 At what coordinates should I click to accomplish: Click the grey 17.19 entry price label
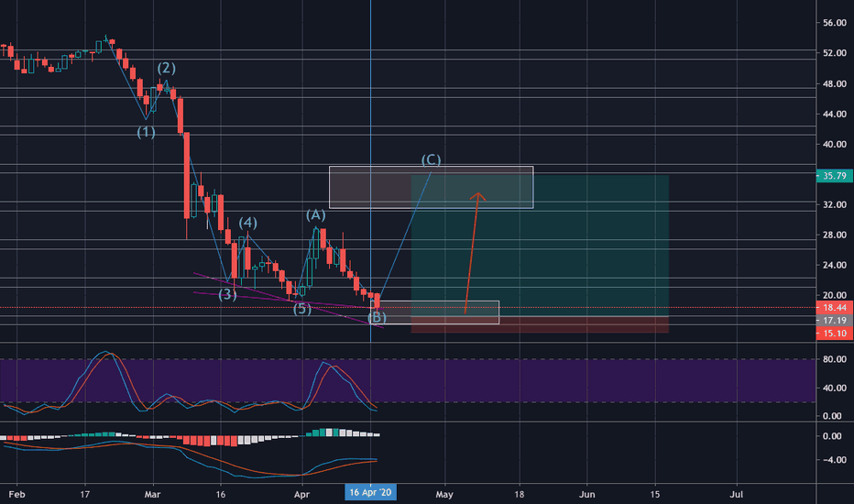pos(835,321)
